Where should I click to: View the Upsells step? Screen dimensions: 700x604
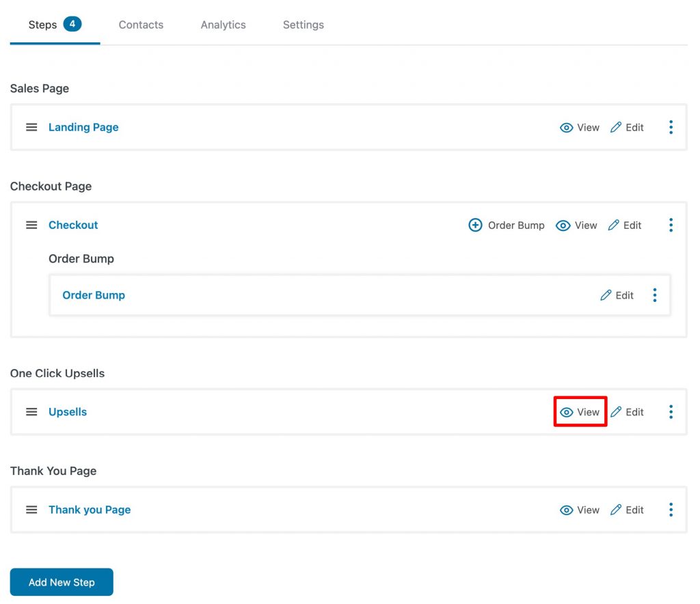(x=580, y=412)
